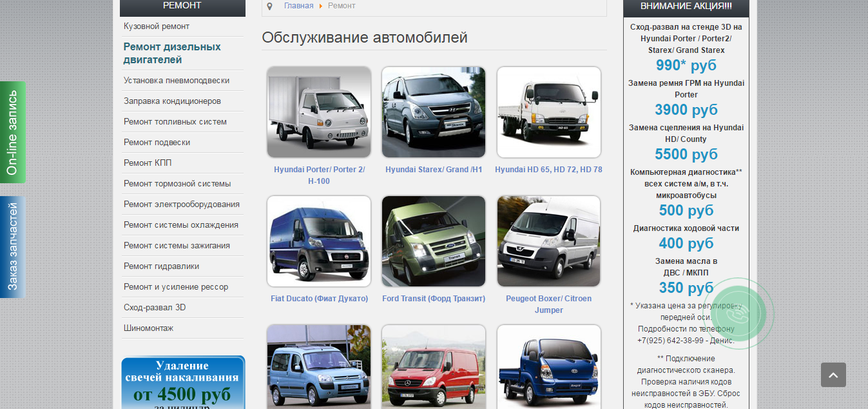Click the Hyundai Porter truck thumbnail
Image resolution: width=868 pixels, height=409 pixels.
(319, 112)
